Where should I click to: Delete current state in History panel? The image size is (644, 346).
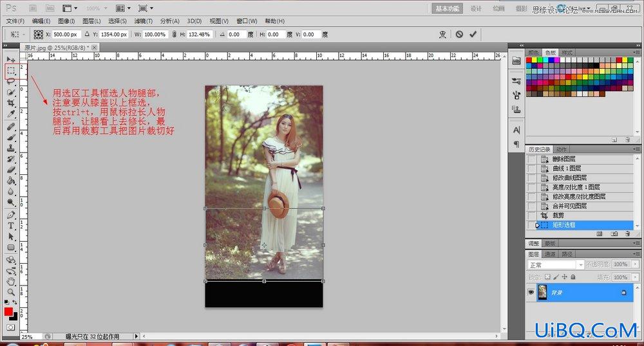point(627,233)
